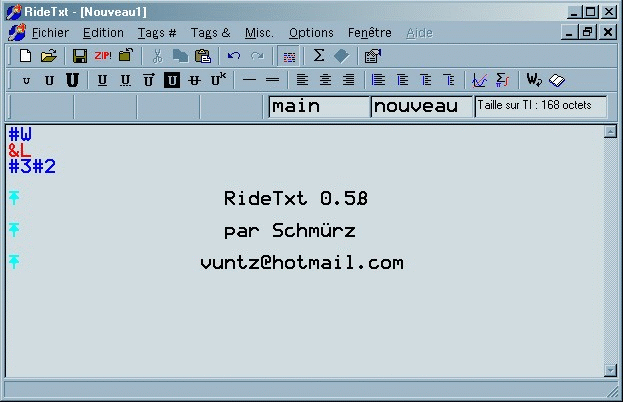This screenshot has height=402, width=623.
Task: Click the red ZIP! compress icon
Action: click(x=103, y=56)
